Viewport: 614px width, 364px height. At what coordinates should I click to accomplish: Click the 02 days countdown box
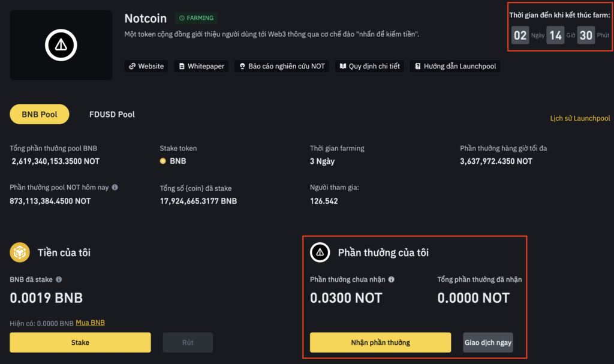[520, 35]
